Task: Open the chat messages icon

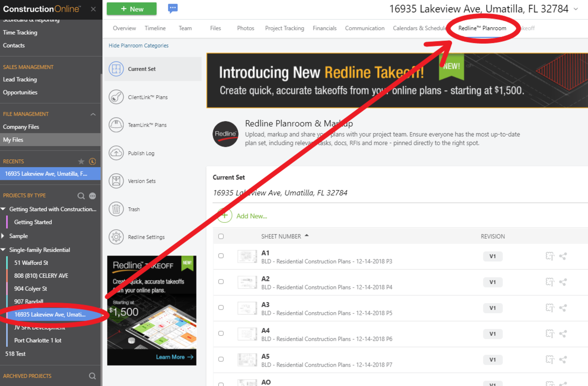Action: [x=173, y=8]
